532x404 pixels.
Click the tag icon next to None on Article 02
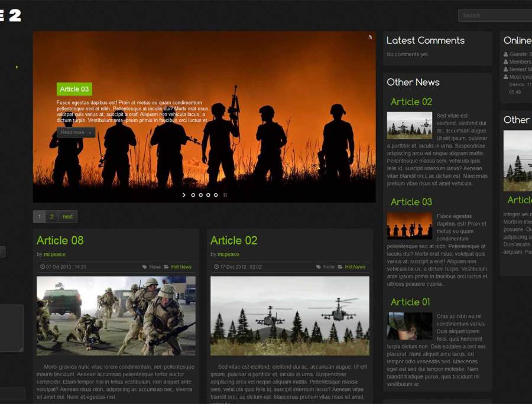point(318,267)
